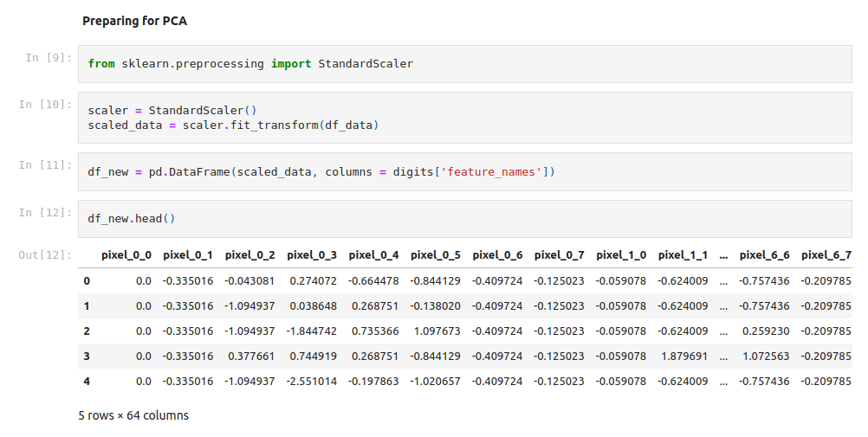This screenshot has width=868, height=437.
Task: Click row index 4 in output table
Action: [87, 382]
